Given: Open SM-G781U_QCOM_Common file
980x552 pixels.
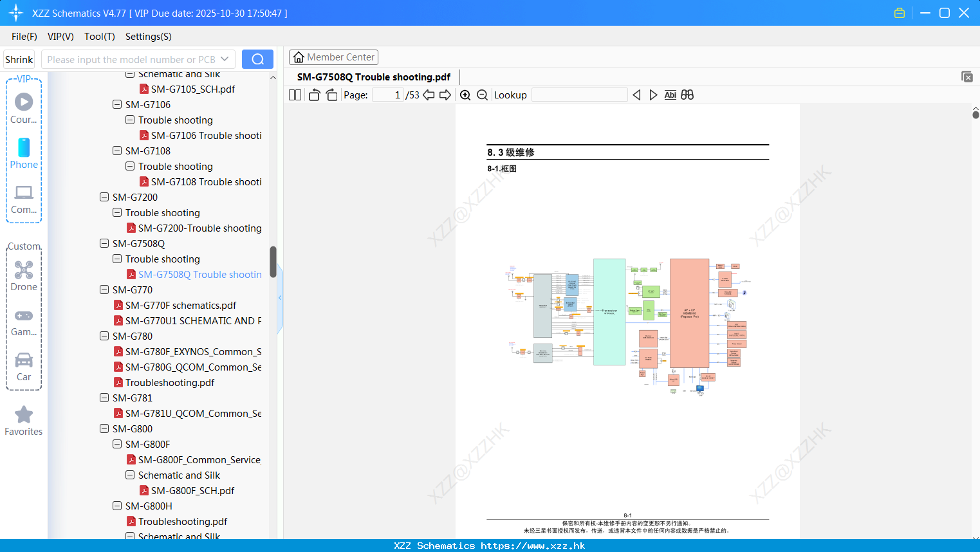Looking at the screenshot, I should [188, 413].
